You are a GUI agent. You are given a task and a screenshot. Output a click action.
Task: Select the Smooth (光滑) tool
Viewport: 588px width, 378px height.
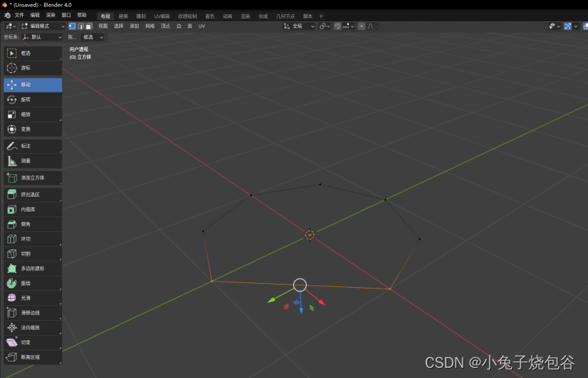click(33, 298)
